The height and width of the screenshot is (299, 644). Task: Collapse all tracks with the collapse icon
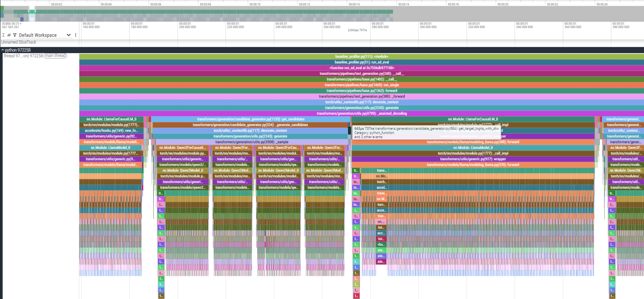pos(3,35)
